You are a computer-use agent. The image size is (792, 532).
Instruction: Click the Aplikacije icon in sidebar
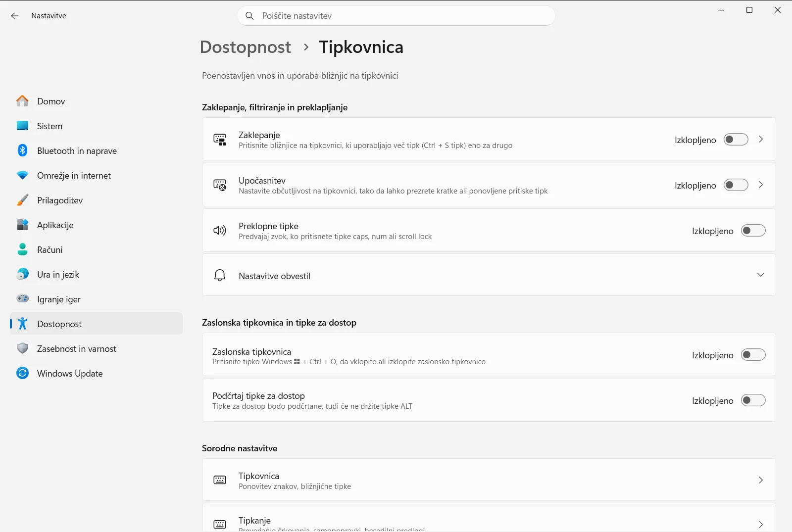click(x=22, y=225)
